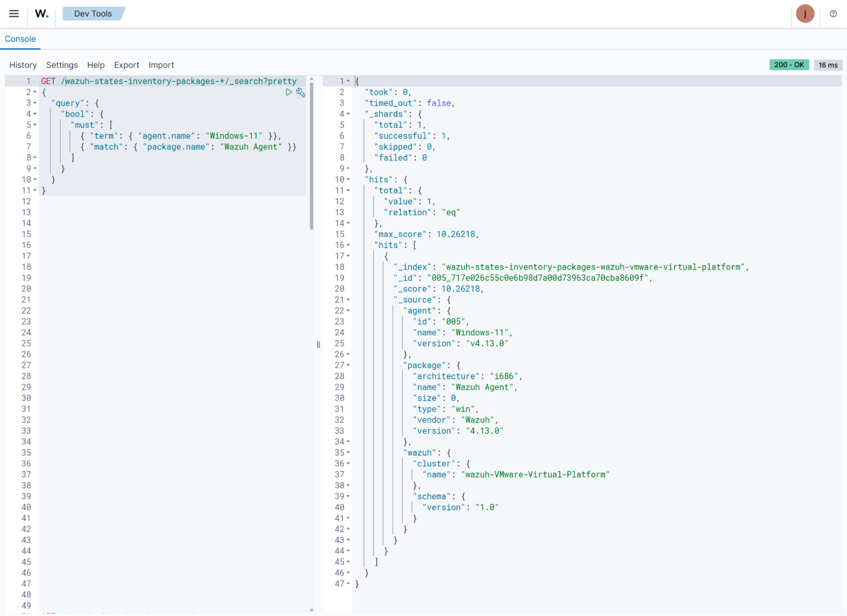847x616 pixels.
Task: Fold the "package" object in response
Action: pos(348,365)
